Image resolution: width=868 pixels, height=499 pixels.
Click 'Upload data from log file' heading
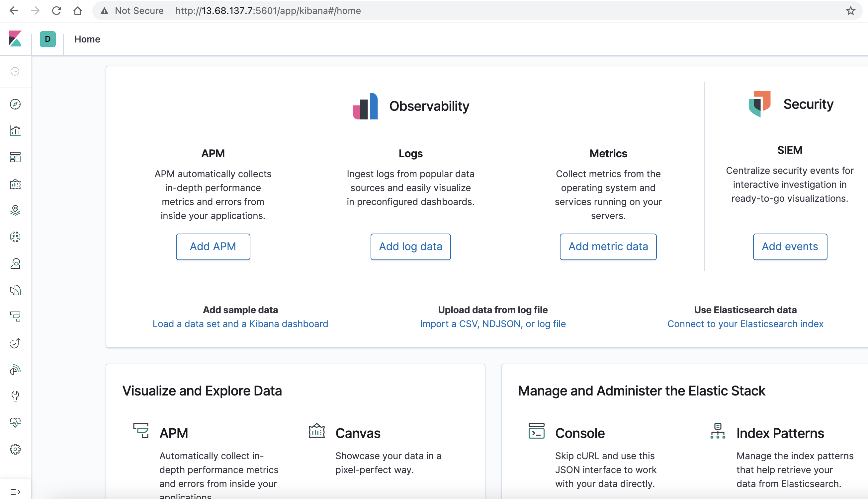pyautogui.click(x=493, y=310)
